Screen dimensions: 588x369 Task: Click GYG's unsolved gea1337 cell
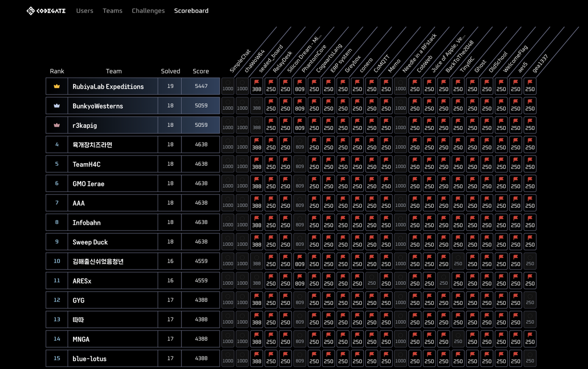pyautogui.click(x=530, y=300)
